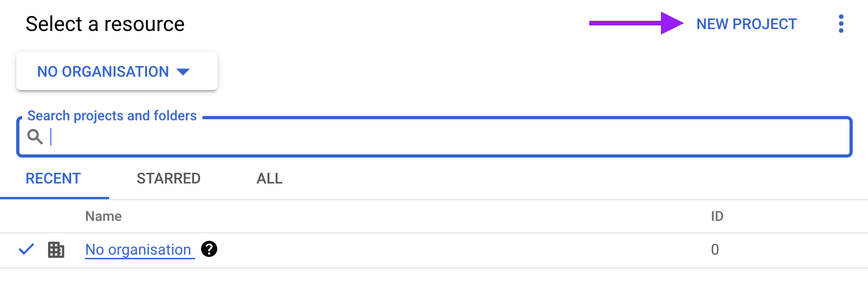Click the NEW PROJECT button
868x293 pixels.
746,24
